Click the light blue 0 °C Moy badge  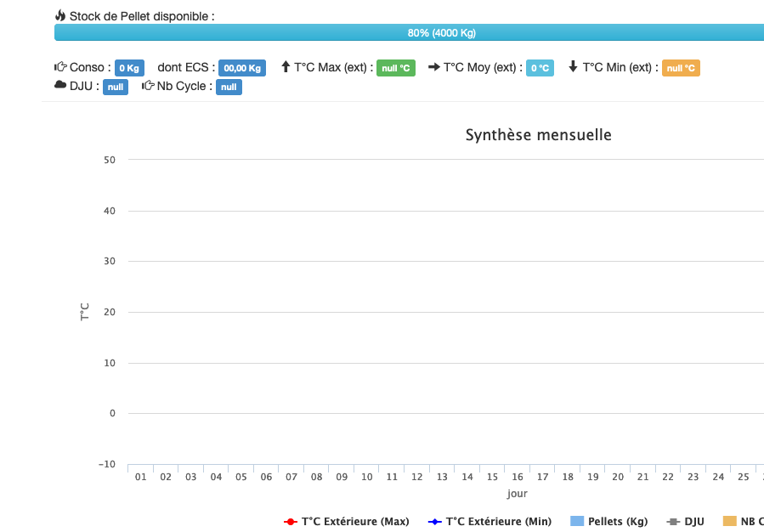point(540,68)
